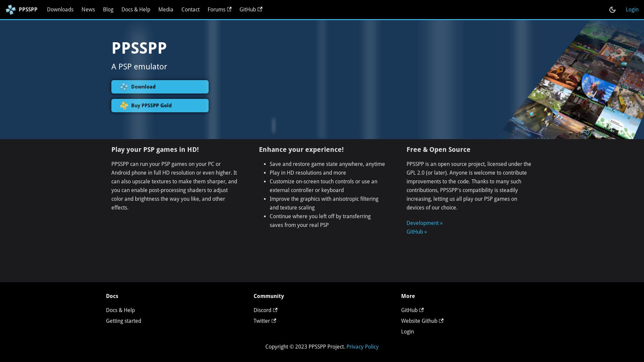Open the Media page
Image resolution: width=644 pixels, height=362 pixels.
click(x=166, y=10)
